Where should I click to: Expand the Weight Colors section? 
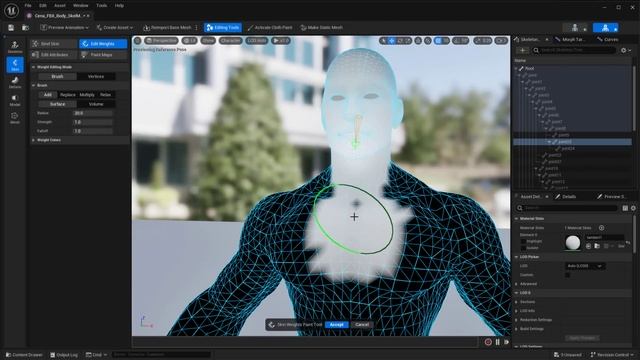pyautogui.click(x=33, y=140)
